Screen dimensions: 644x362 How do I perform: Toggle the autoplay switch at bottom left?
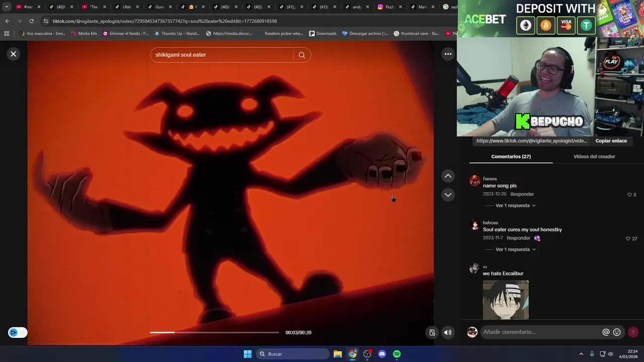[18, 332]
